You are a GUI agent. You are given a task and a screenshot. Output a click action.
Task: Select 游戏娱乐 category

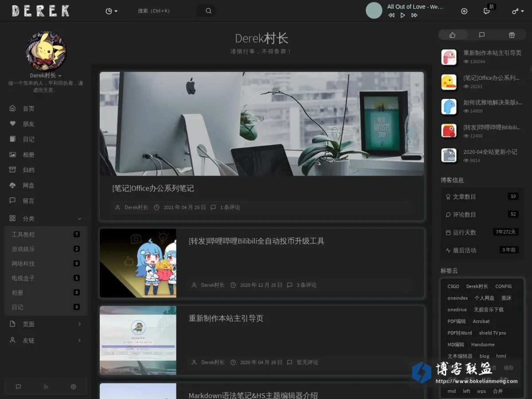46,249
